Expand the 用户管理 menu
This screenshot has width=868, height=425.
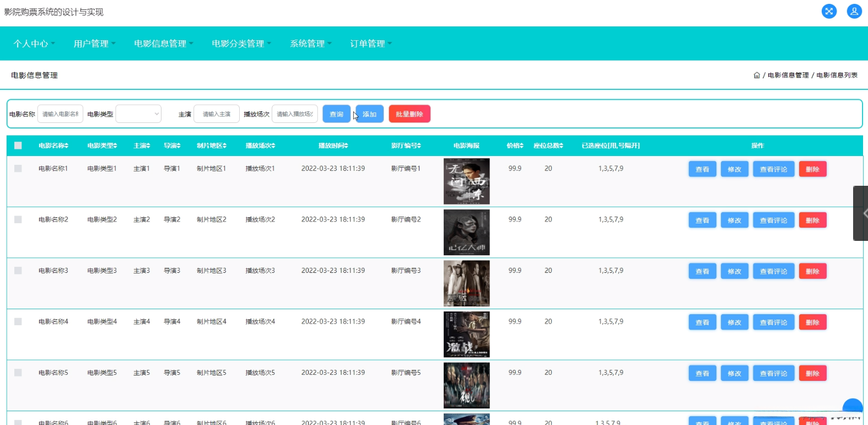pyautogui.click(x=95, y=44)
